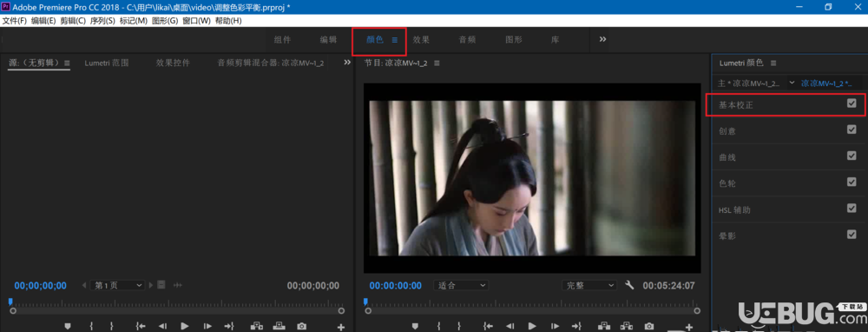
Task: Mark Out point in Source monitor
Action: 111,326
